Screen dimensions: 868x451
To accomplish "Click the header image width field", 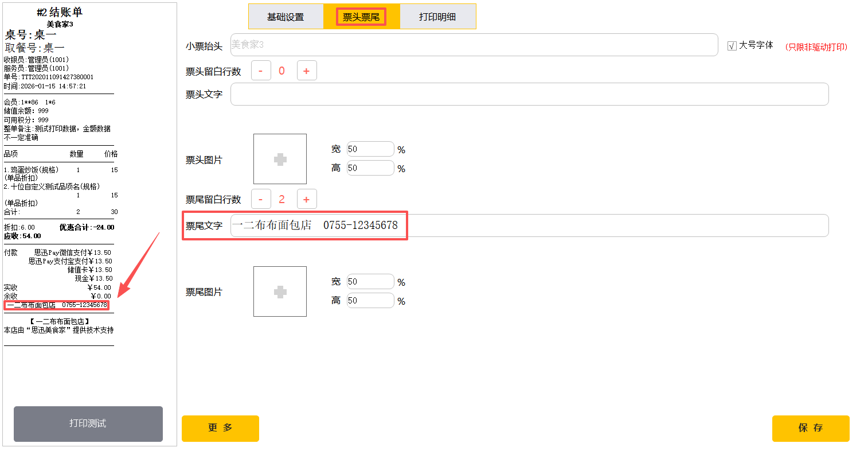I will (x=370, y=149).
